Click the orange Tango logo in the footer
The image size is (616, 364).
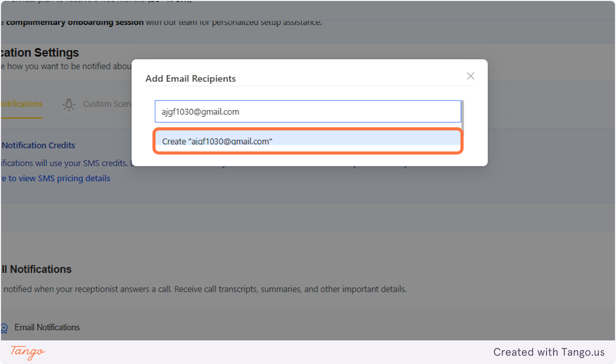tap(26, 353)
